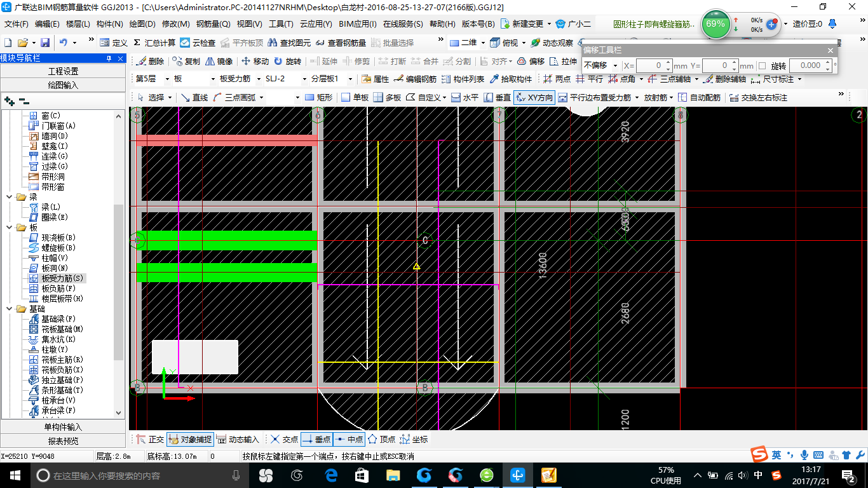
Task: Toggle 正交 orthogonal mode
Action: point(150,439)
